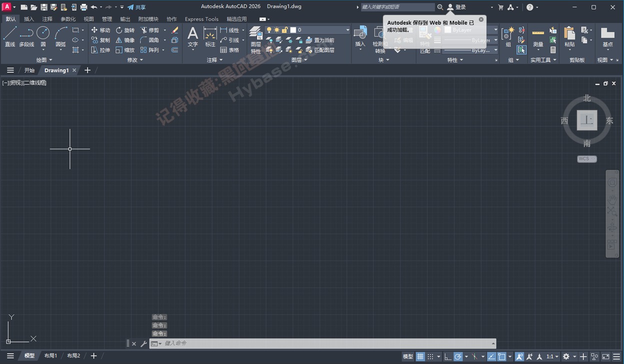Add new drawing tab with plus button
624x364 pixels.
pyautogui.click(x=87, y=70)
